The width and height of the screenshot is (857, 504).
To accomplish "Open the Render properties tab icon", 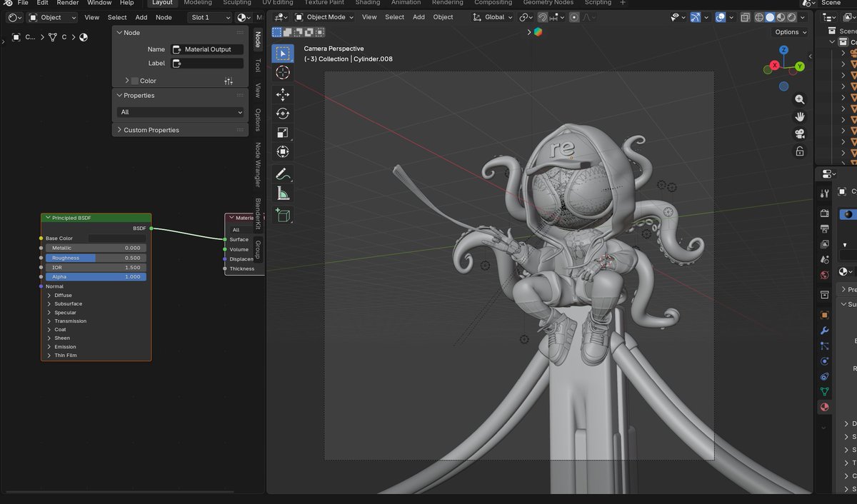I will tap(824, 213).
